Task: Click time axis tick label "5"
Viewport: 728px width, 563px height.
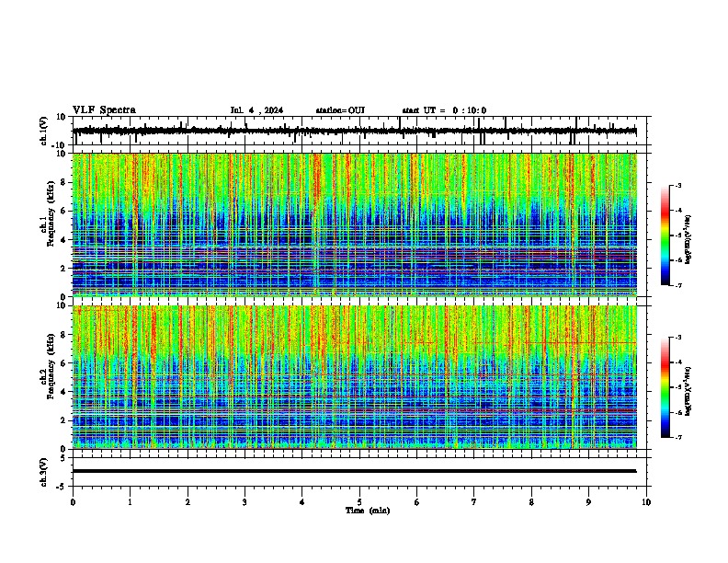Action: point(359,502)
